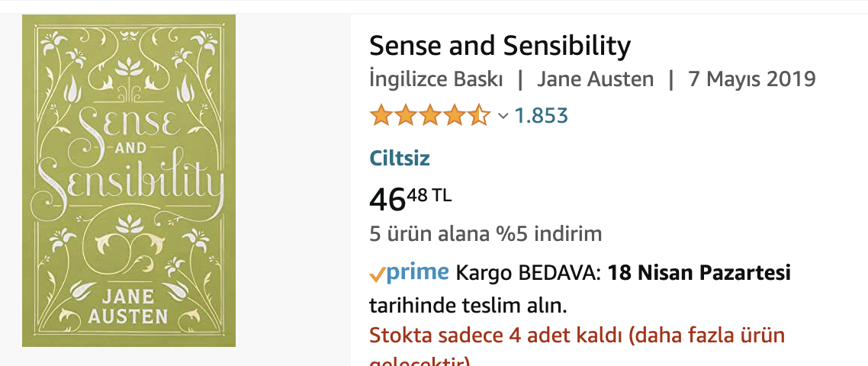Click the orange prime checkmark icon
868x366 pixels.
(x=377, y=274)
